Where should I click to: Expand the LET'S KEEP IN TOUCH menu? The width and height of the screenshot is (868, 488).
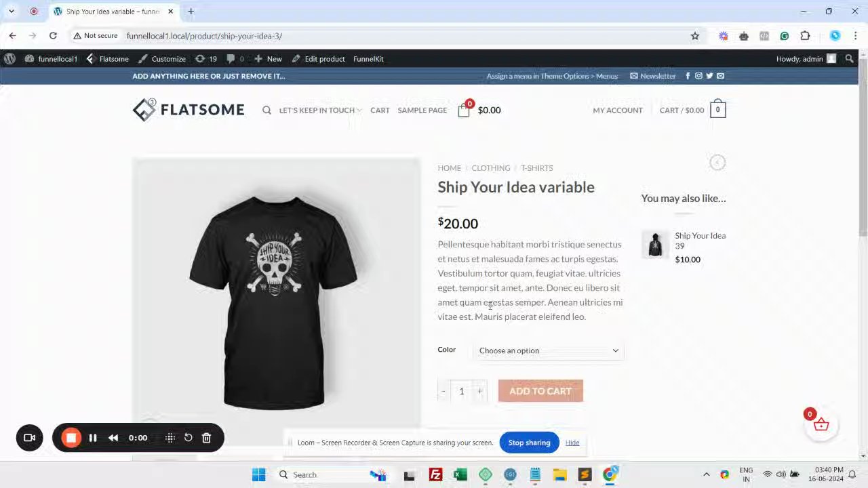[x=320, y=110]
